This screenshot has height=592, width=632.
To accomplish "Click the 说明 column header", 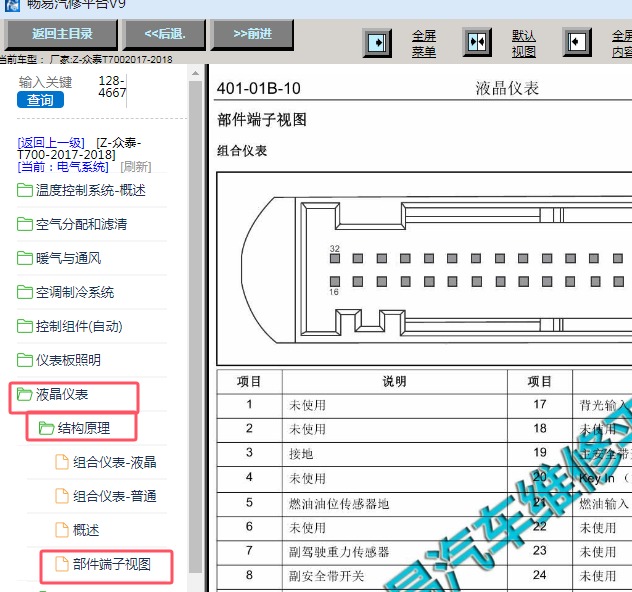I will [394, 381].
